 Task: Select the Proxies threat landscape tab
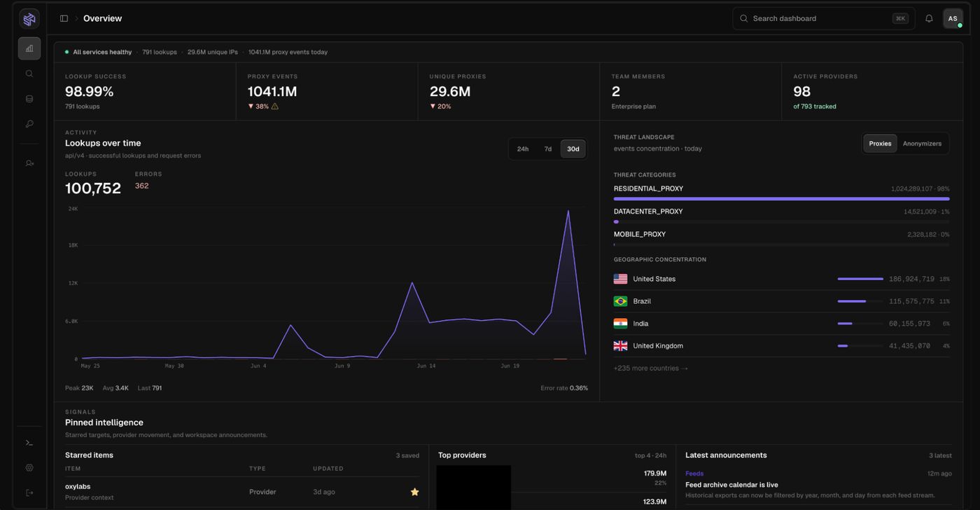pos(880,144)
